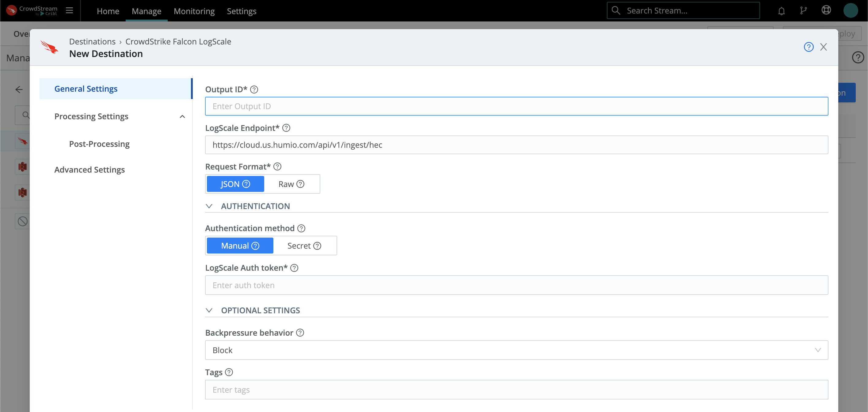Choose Secret authentication method
This screenshot has height=412, width=868.
click(304, 246)
